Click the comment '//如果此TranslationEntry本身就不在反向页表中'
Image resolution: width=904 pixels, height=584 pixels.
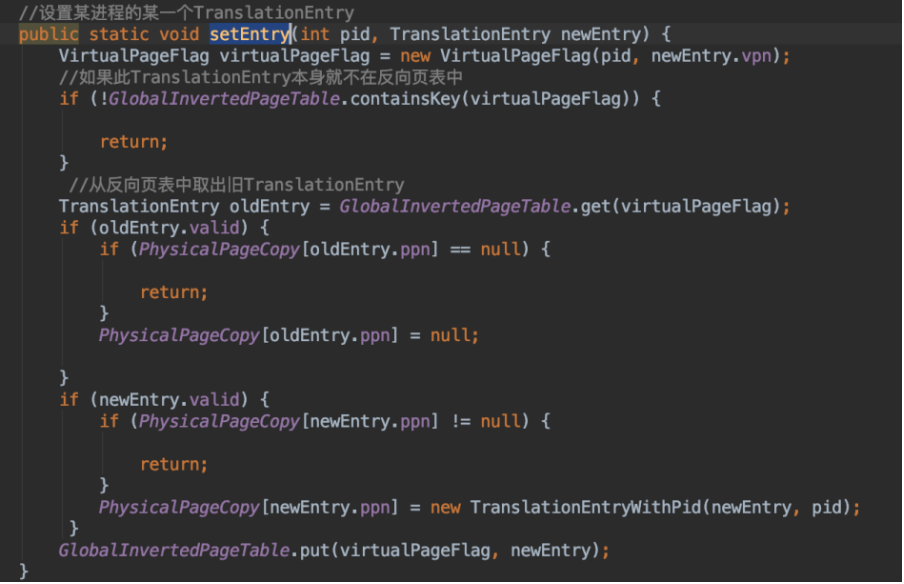pos(261,77)
